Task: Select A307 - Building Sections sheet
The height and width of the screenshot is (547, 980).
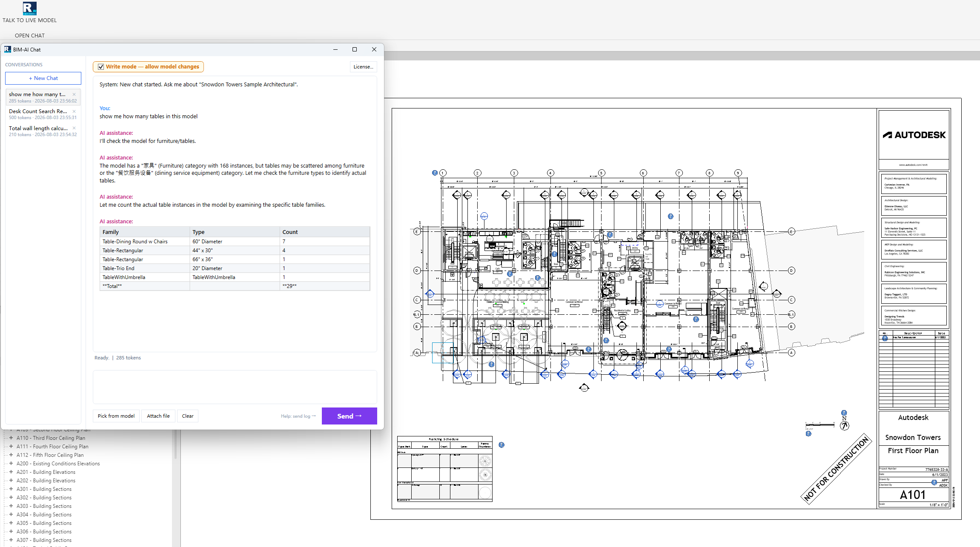Action: point(44,540)
